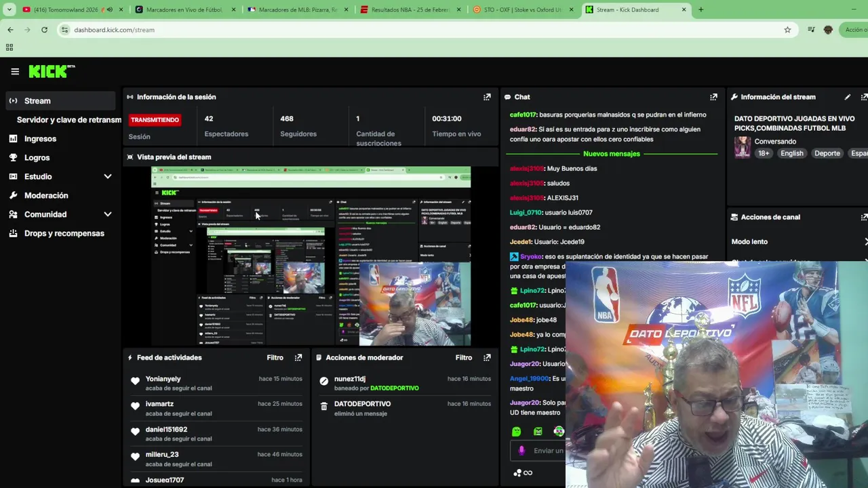Expand the Estudio sidebar section

pyautogui.click(x=107, y=176)
